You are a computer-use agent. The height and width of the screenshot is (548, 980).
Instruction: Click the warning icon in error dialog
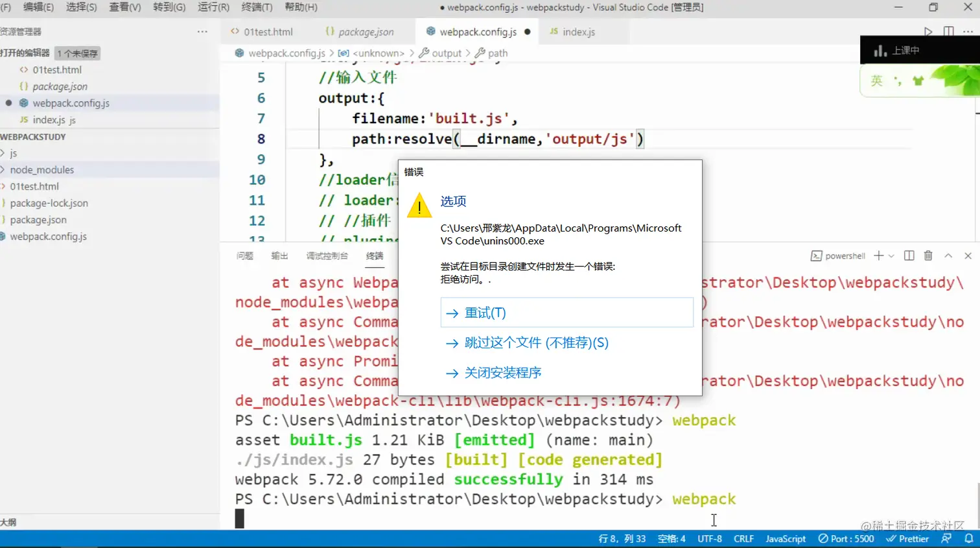pos(419,206)
